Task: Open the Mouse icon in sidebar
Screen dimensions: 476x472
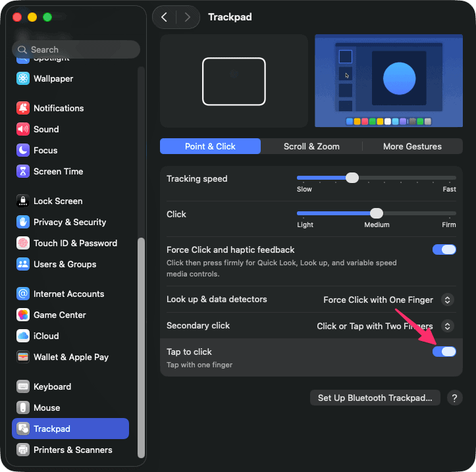Action: tap(23, 407)
